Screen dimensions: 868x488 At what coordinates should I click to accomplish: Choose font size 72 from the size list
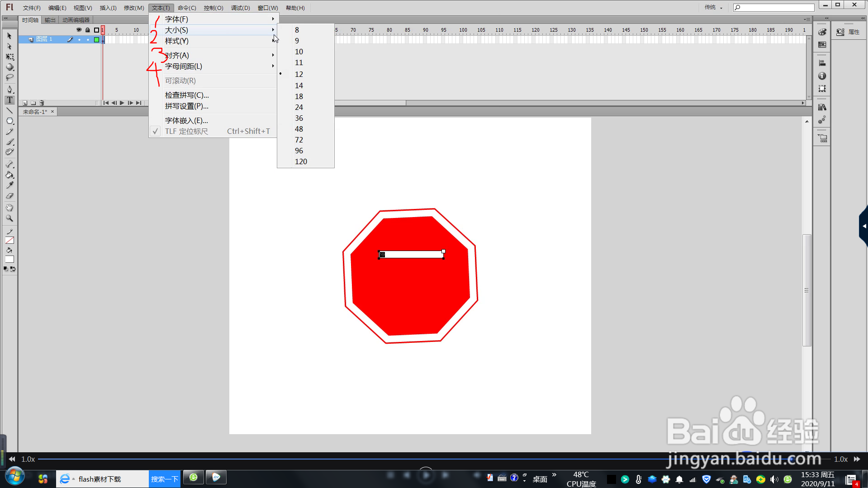click(x=299, y=140)
